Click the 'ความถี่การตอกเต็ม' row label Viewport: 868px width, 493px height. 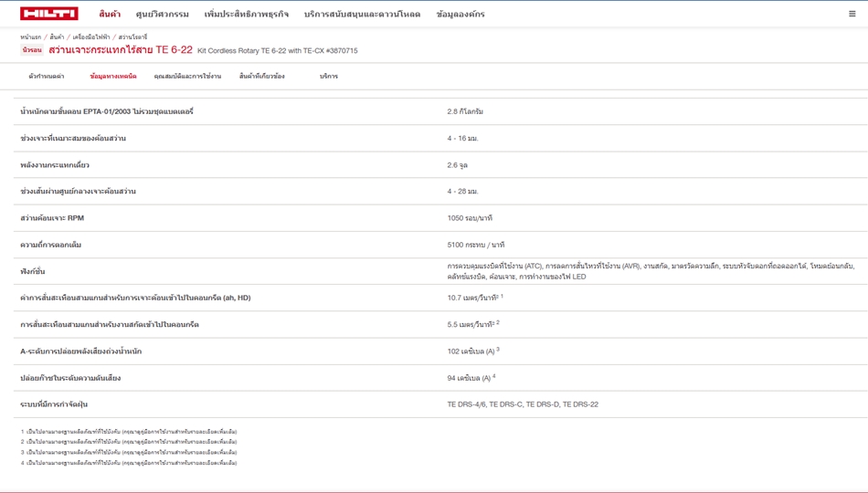50,245
